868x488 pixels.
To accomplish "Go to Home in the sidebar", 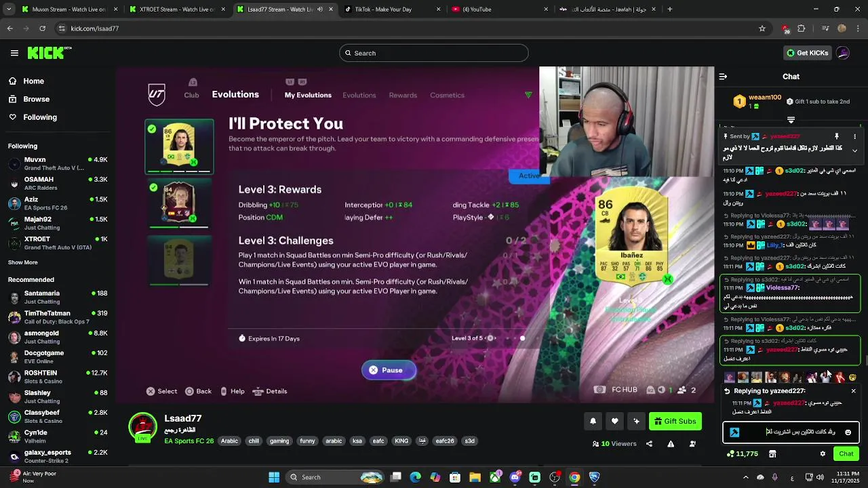I will [x=33, y=81].
